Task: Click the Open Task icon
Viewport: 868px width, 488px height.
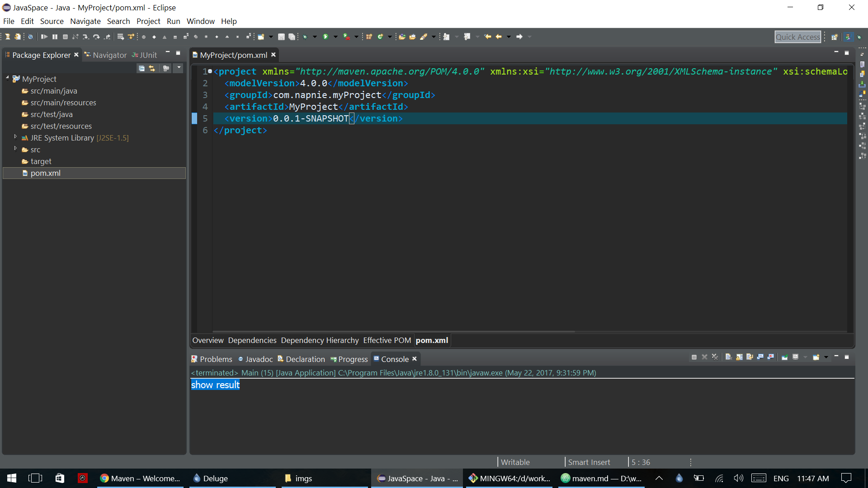Action: point(412,37)
